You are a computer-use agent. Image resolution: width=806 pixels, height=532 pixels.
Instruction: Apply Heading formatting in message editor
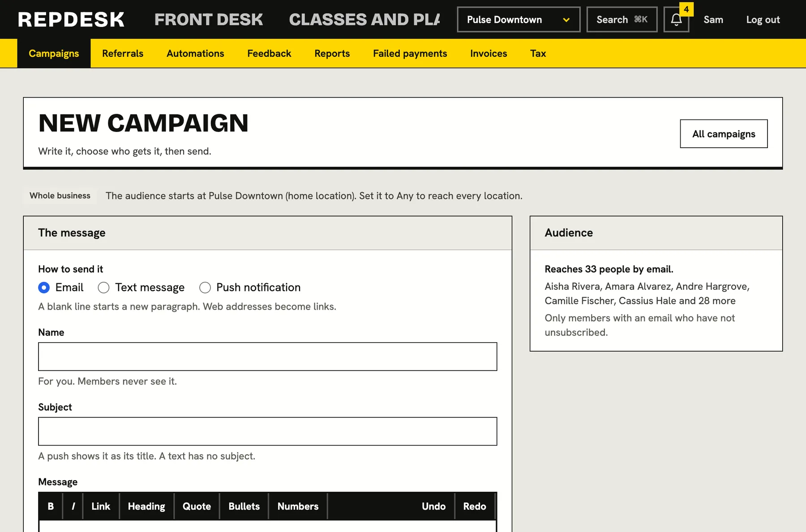pos(146,506)
